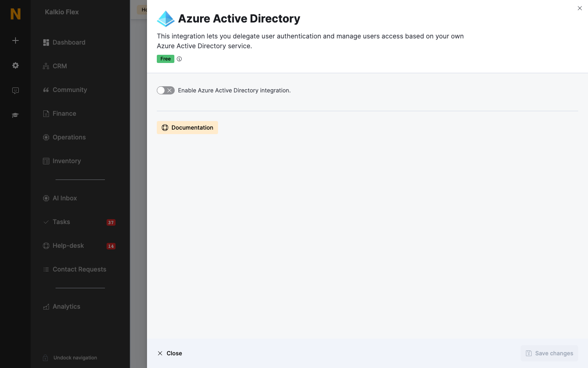Viewport: 588px width, 368px height.
Task: Open the chat feedback icon in left rail
Action: (16, 91)
